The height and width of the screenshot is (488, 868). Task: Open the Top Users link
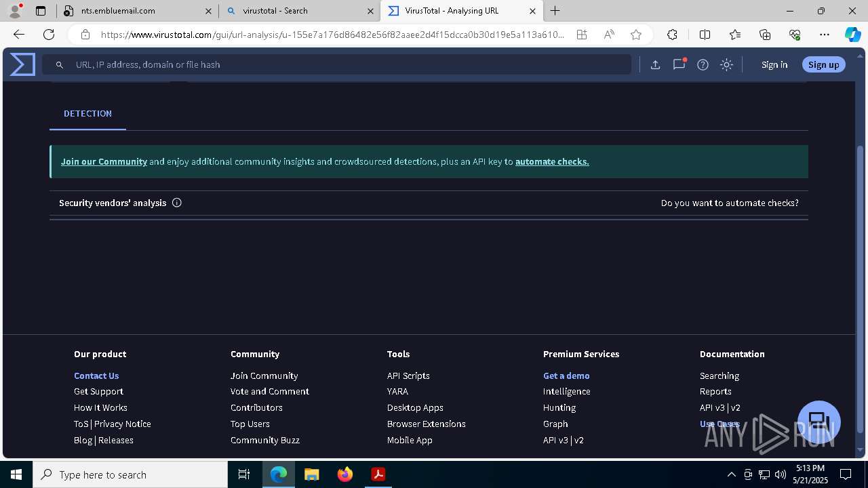click(250, 424)
